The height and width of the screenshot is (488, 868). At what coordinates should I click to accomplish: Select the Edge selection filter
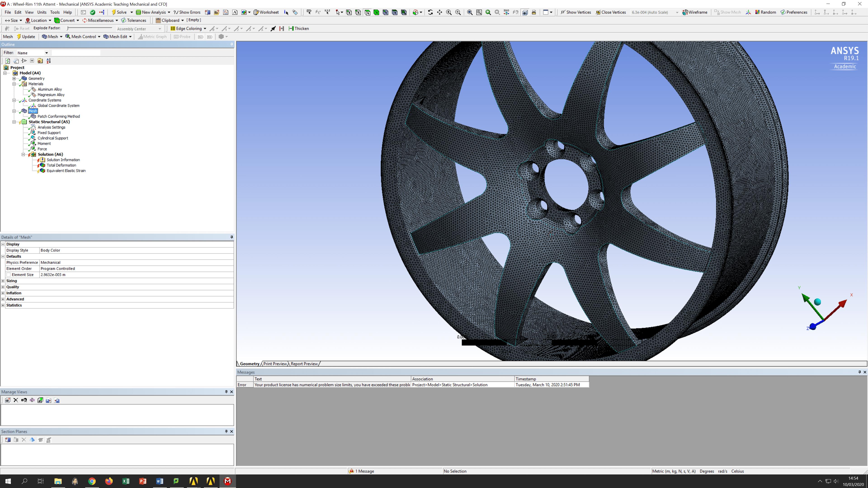(x=358, y=12)
